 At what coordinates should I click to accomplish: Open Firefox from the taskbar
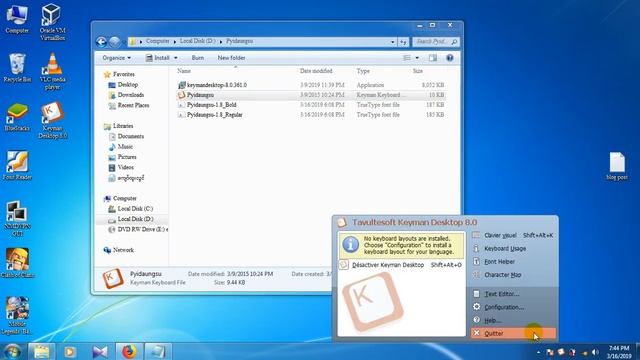(x=129, y=351)
